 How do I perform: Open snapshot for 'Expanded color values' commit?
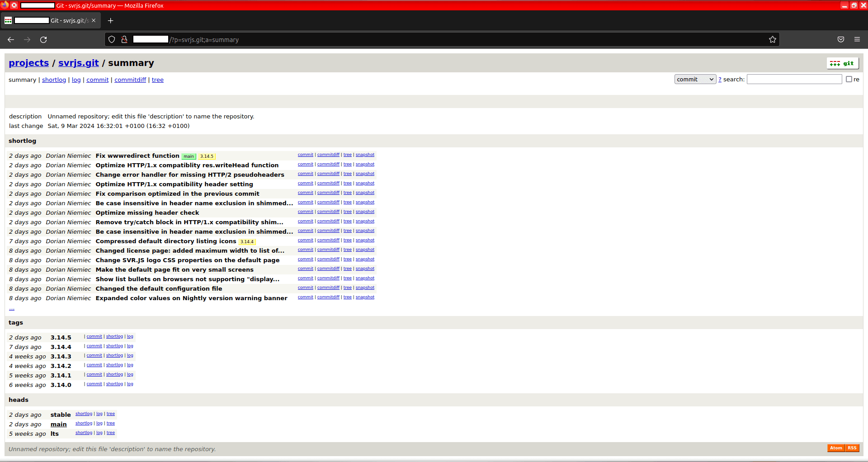click(x=365, y=297)
